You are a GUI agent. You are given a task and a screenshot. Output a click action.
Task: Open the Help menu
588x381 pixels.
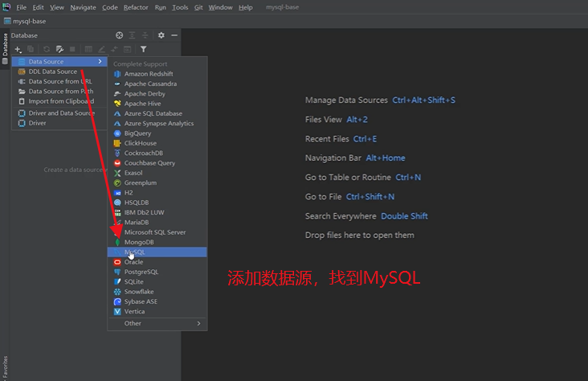246,7
